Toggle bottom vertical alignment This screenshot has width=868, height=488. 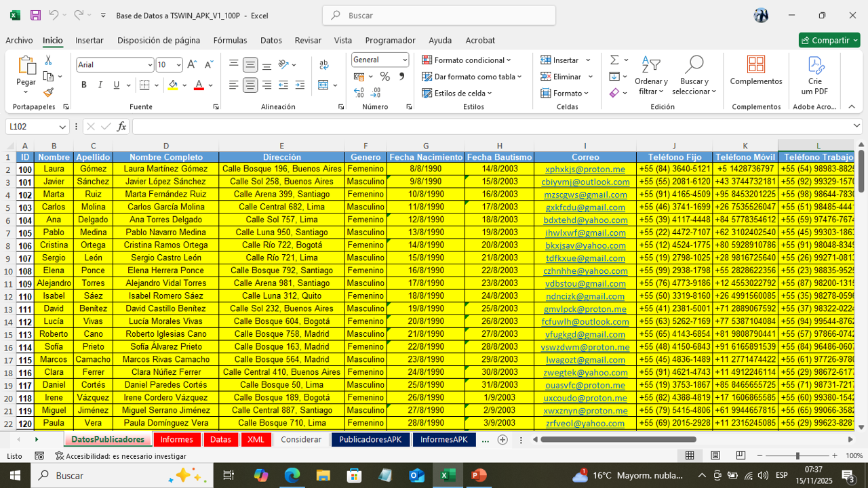267,65
